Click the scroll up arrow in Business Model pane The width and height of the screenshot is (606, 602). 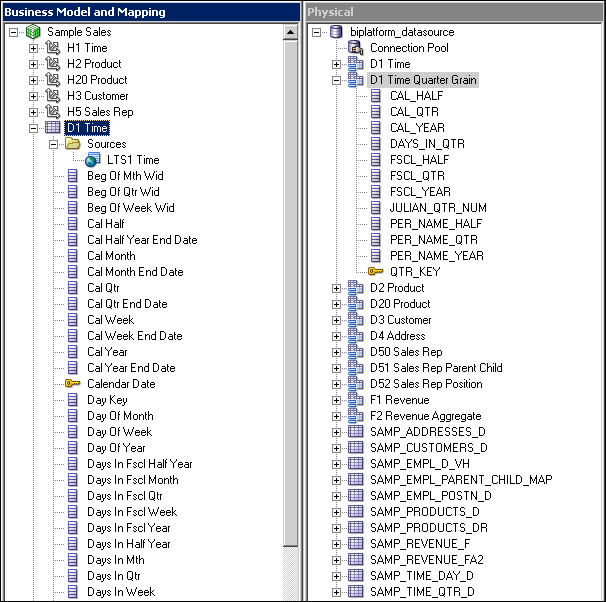[291, 32]
